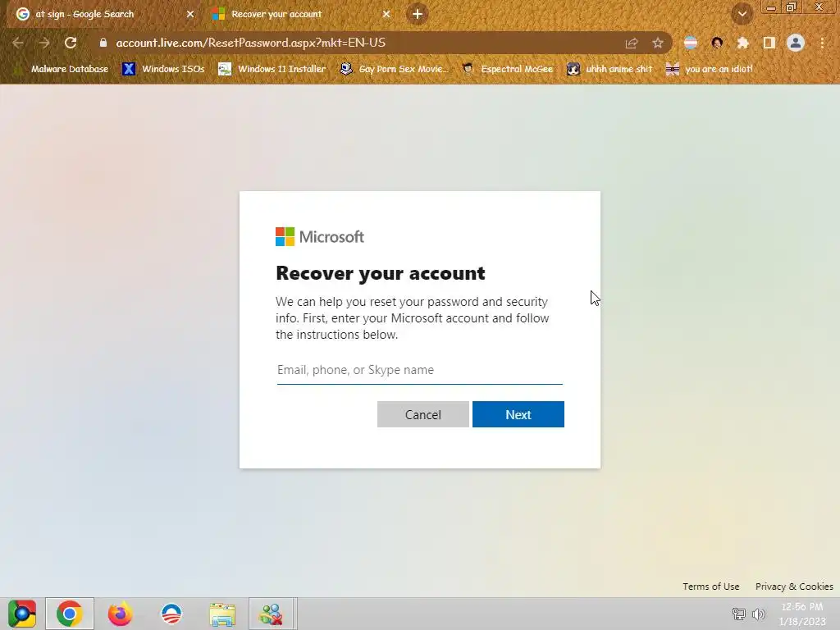Open Google Chrome from the taskbar
The height and width of the screenshot is (630, 840).
pyautogui.click(x=70, y=614)
